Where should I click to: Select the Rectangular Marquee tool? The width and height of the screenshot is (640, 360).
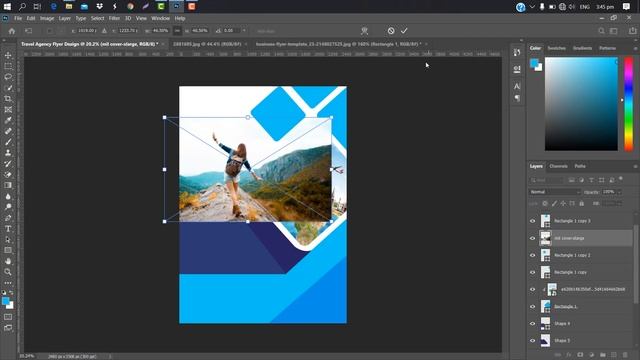(x=8, y=66)
